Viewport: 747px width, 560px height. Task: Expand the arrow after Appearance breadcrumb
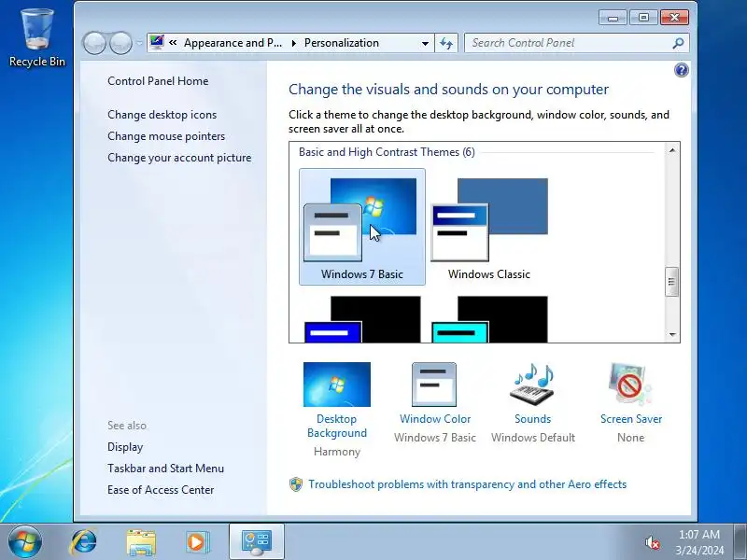tap(293, 43)
